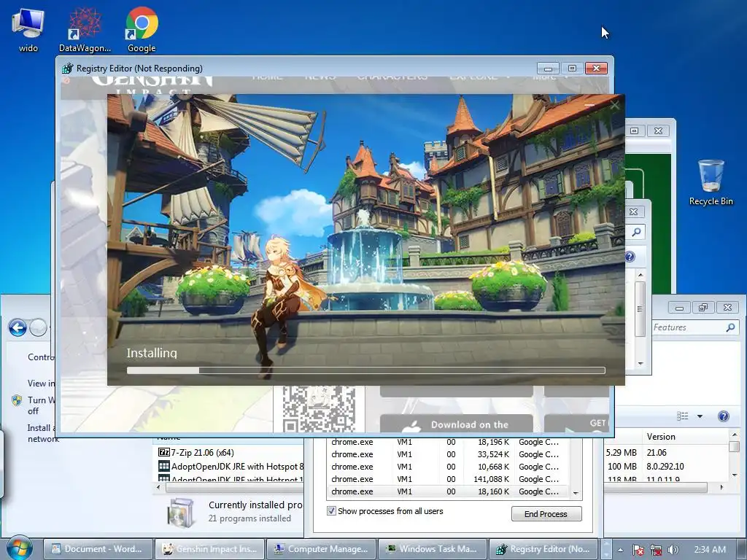Click the installer progress bar

click(x=366, y=370)
